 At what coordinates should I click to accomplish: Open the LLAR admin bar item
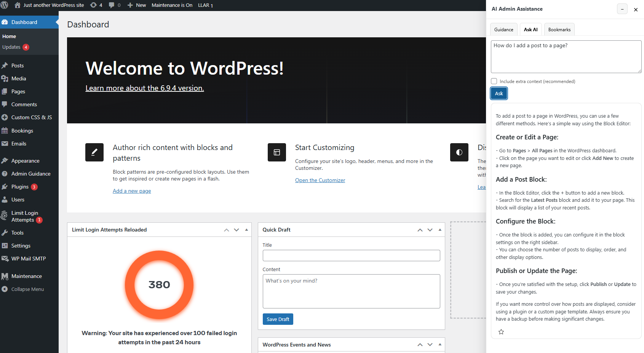(x=205, y=5)
